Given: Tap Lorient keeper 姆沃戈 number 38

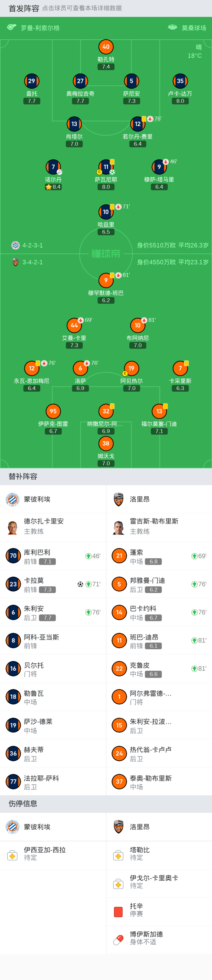Looking at the screenshot, I should point(106,443).
